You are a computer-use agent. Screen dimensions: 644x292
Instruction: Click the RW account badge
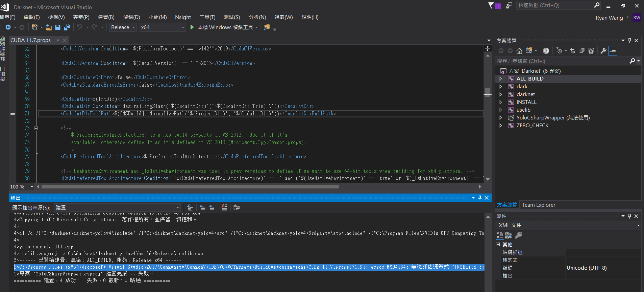click(637, 18)
